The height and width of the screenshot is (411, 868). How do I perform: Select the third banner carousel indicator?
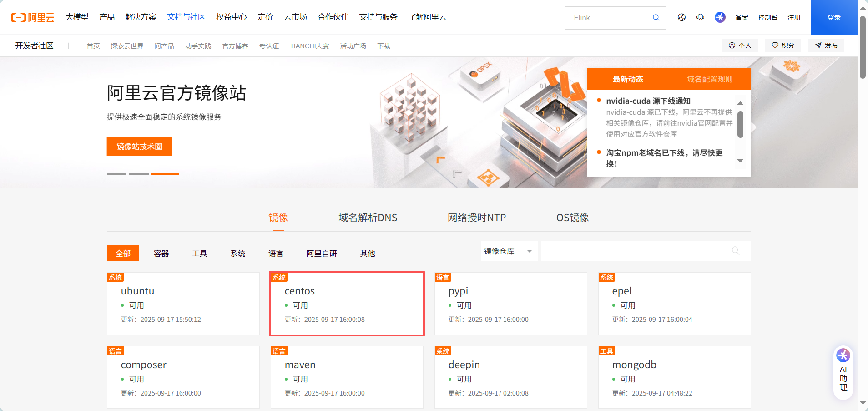click(165, 174)
